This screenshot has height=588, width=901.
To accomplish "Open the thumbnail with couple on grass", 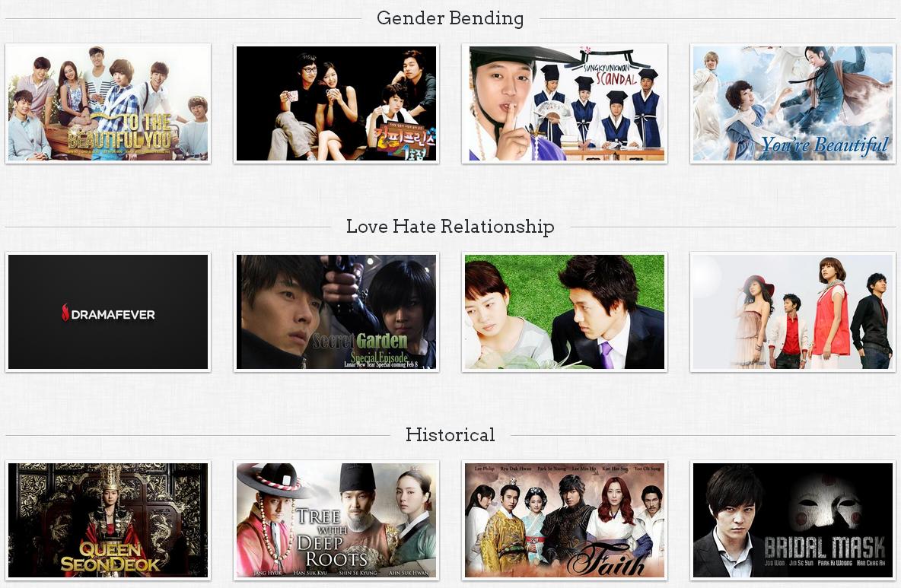I will click(565, 312).
